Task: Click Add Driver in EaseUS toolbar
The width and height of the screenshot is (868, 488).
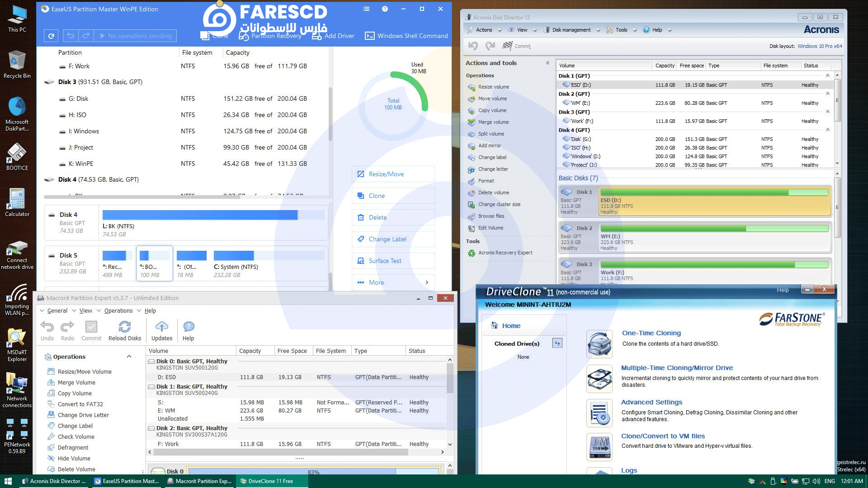Action: [333, 36]
